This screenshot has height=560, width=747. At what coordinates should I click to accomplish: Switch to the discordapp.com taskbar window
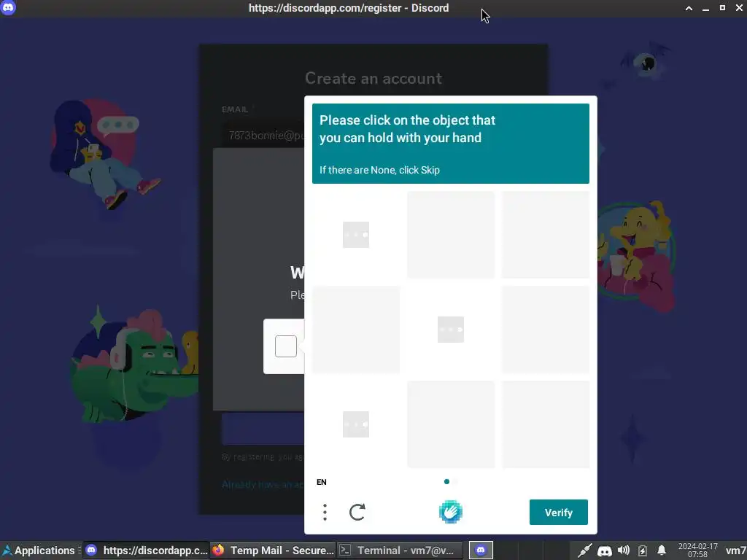point(146,551)
